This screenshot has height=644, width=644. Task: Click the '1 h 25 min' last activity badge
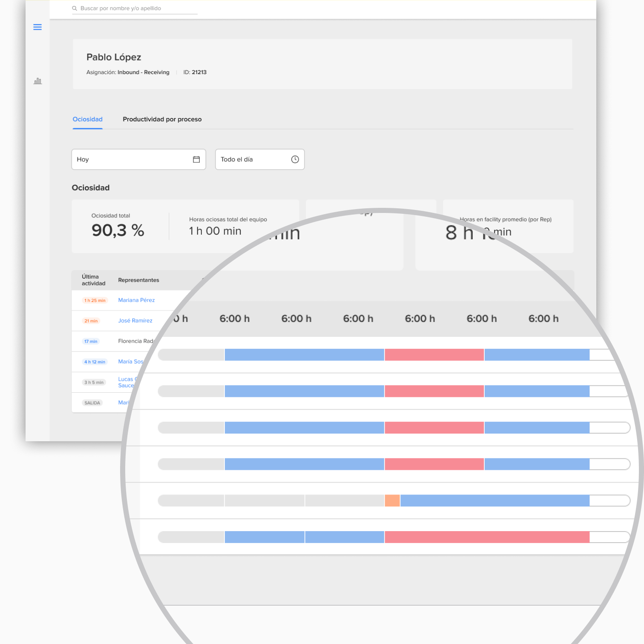pyautogui.click(x=95, y=301)
